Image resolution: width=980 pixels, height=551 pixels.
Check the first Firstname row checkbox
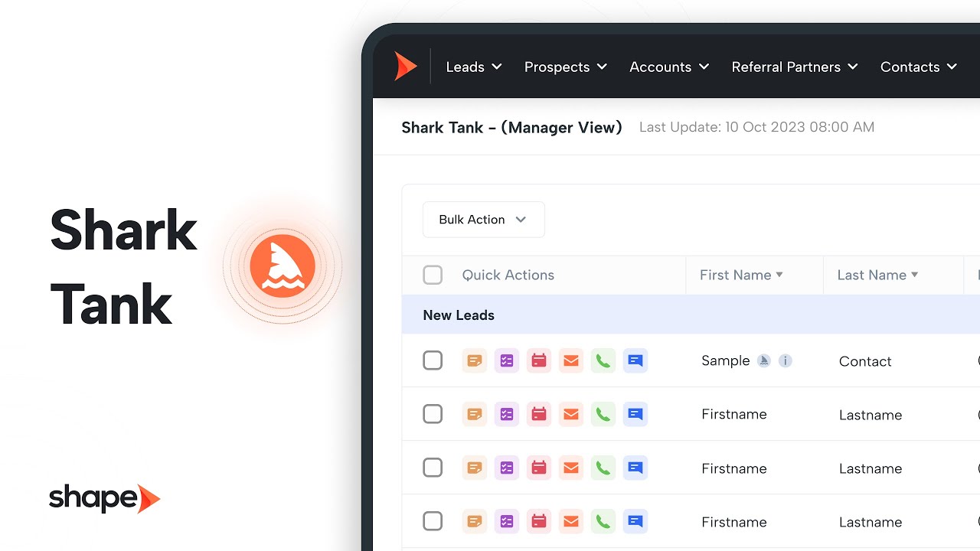[x=433, y=414]
